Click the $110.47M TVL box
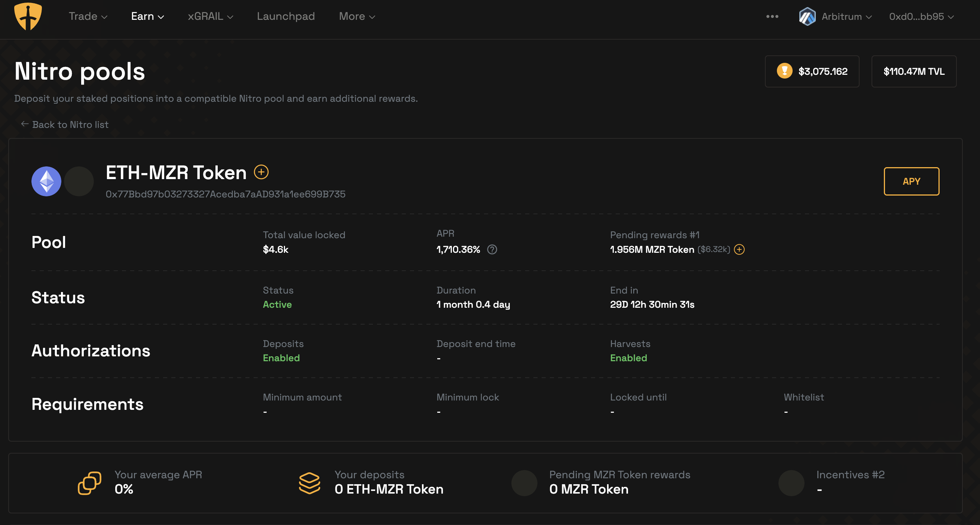This screenshot has height=525, width=980. coord(913,71)
